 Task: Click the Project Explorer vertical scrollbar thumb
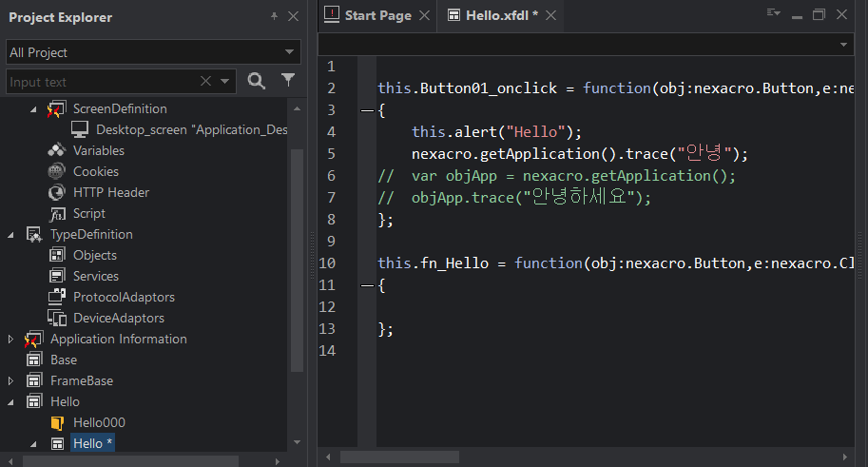298,261
